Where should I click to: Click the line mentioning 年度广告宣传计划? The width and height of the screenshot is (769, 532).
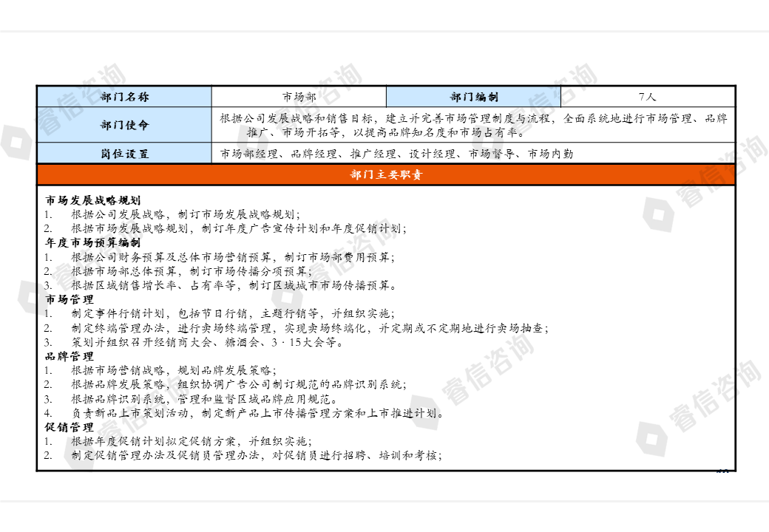click(x=238, y=228)
